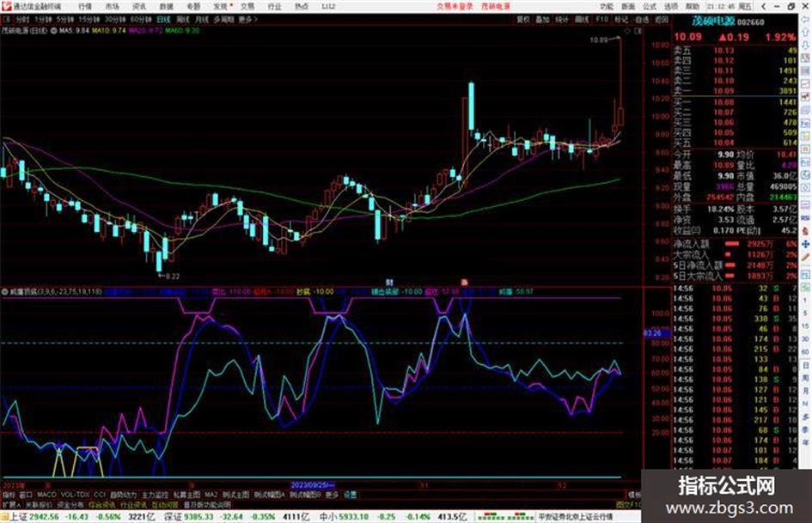Click the 标记 mark button
The width and height of the screenshot is (812, 523).
click(x=621, y=20)
